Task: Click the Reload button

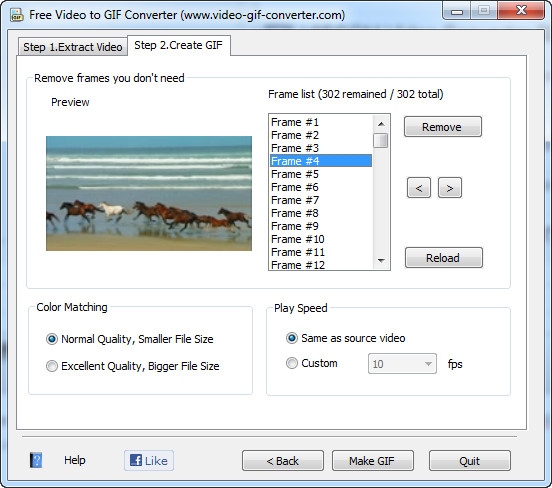Action: [444, 258]
